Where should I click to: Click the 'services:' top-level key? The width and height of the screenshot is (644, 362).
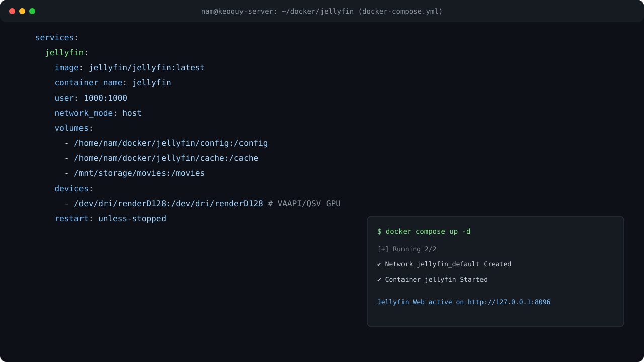57,38
